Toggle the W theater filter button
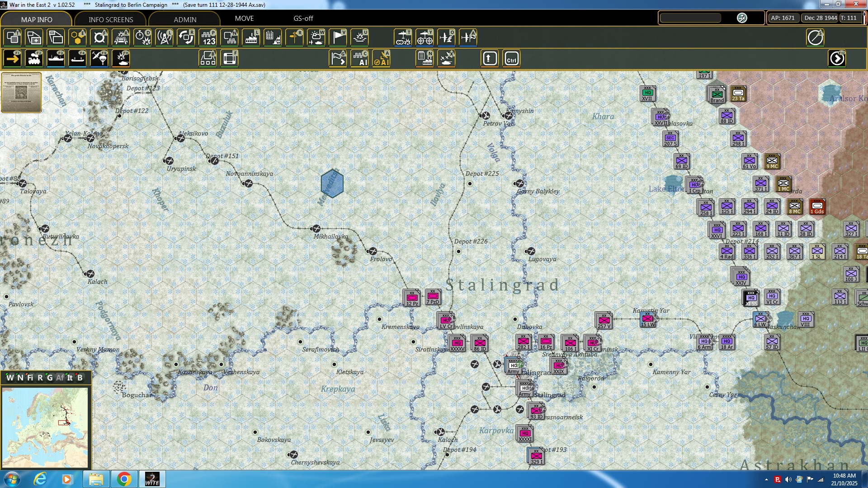This screenshot has width=868, height=488. pyautogui.click(x=10, y=378)
